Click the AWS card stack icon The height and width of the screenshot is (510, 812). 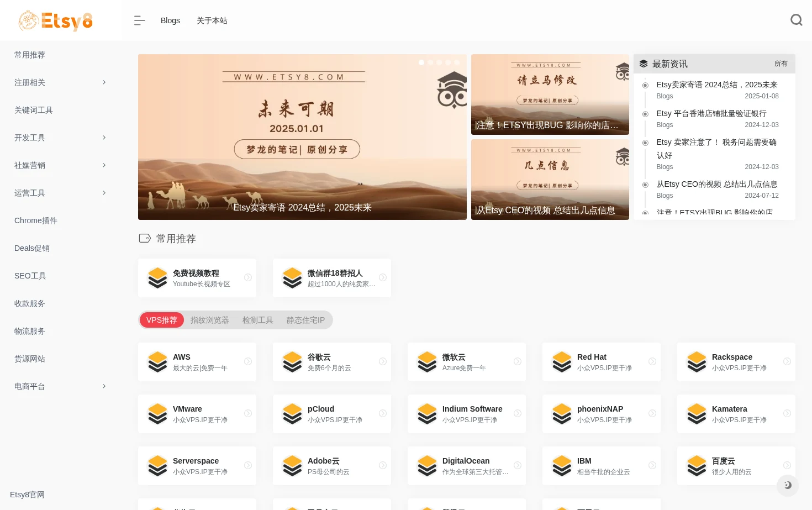pos(157,362)
